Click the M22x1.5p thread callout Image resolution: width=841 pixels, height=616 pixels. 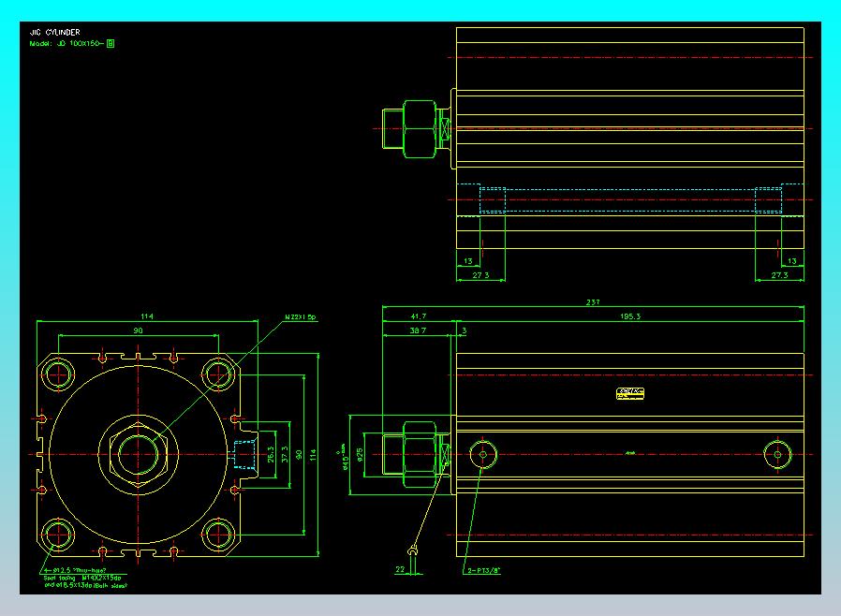301,317
